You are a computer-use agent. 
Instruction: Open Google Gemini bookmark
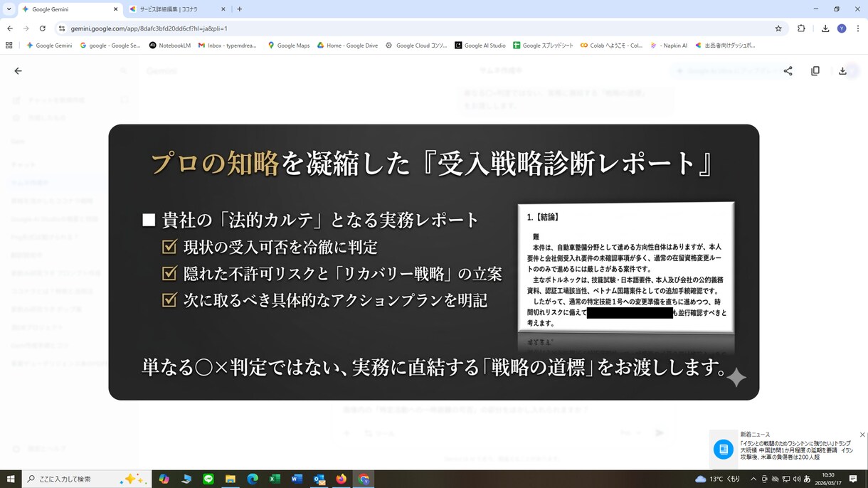pos(49,45)
